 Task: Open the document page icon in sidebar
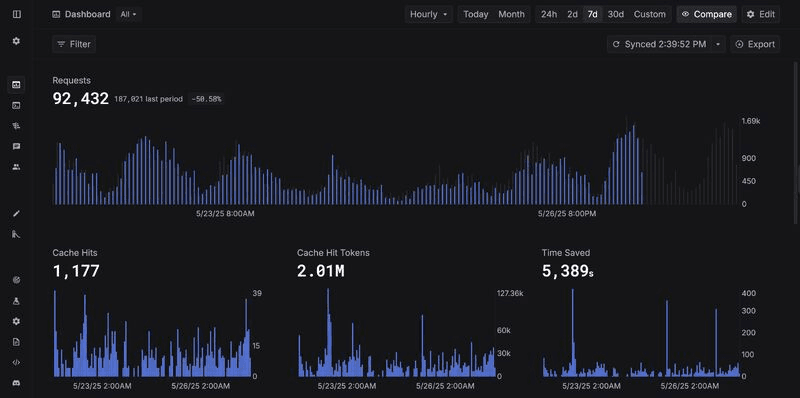tap(16, 342)
